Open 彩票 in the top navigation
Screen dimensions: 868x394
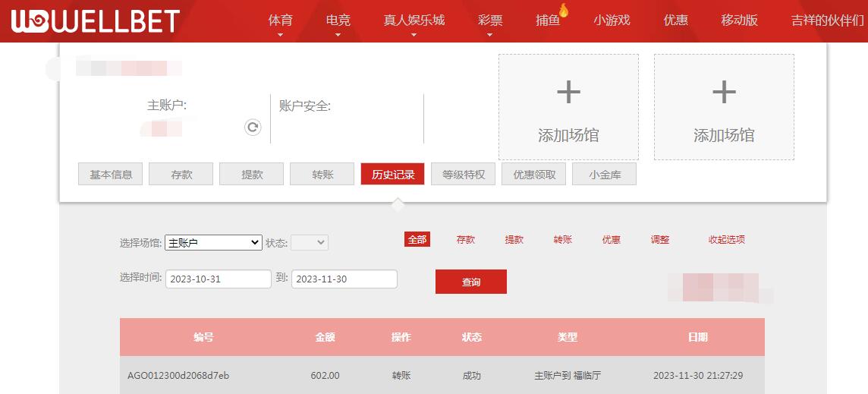pyautogui.click(x=490, y=20)
